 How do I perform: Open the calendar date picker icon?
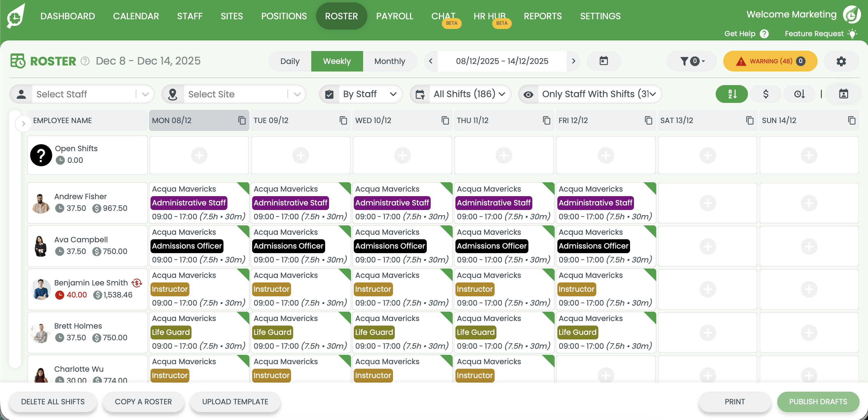point(603,61)
